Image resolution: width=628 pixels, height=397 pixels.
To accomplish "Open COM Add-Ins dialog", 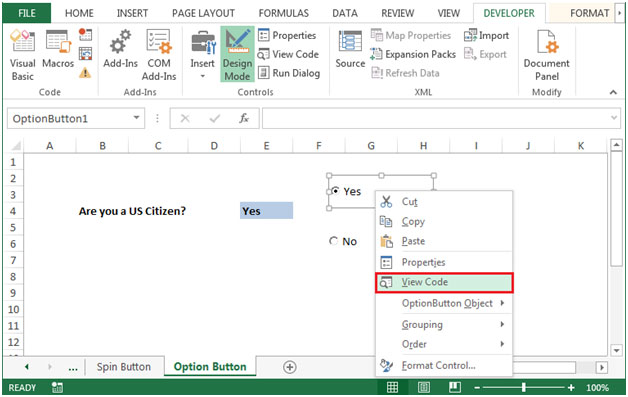I will (159, 55).
